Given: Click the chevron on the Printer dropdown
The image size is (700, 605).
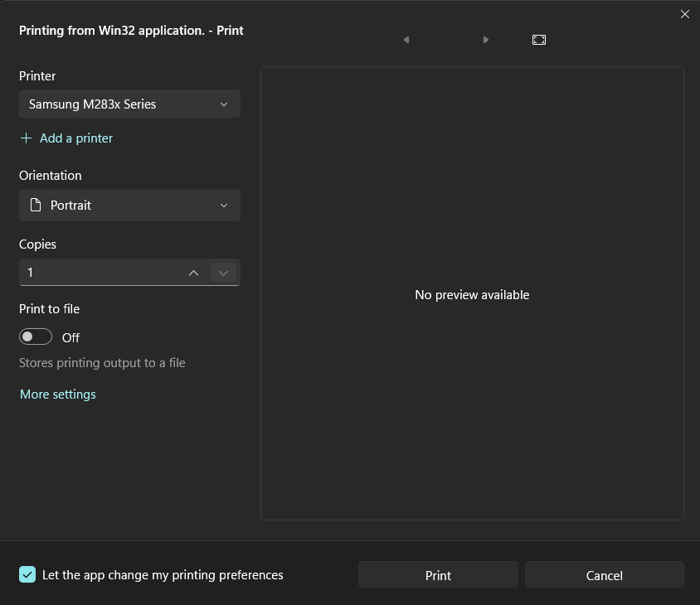Looking at the screenshot, I should pos(224,104).
